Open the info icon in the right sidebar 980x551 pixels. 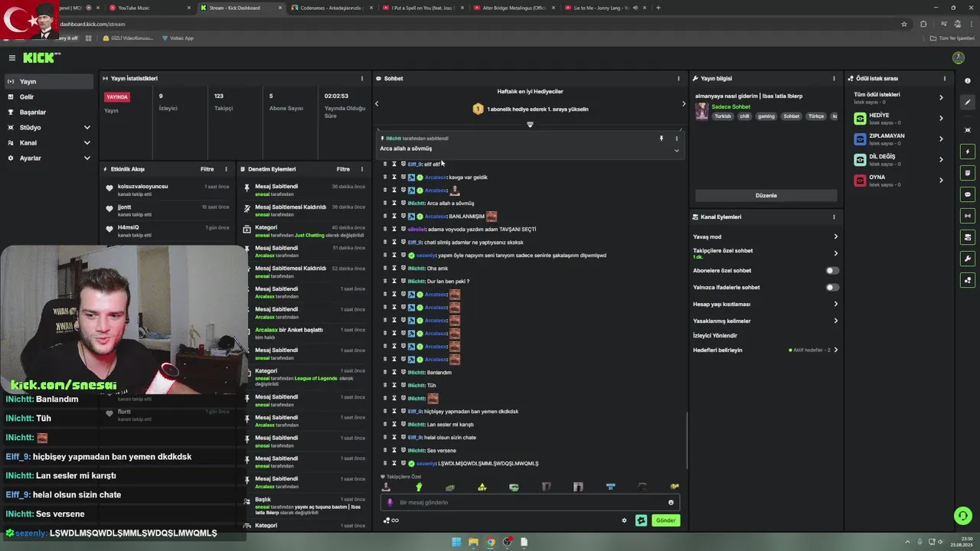point(968,81)
